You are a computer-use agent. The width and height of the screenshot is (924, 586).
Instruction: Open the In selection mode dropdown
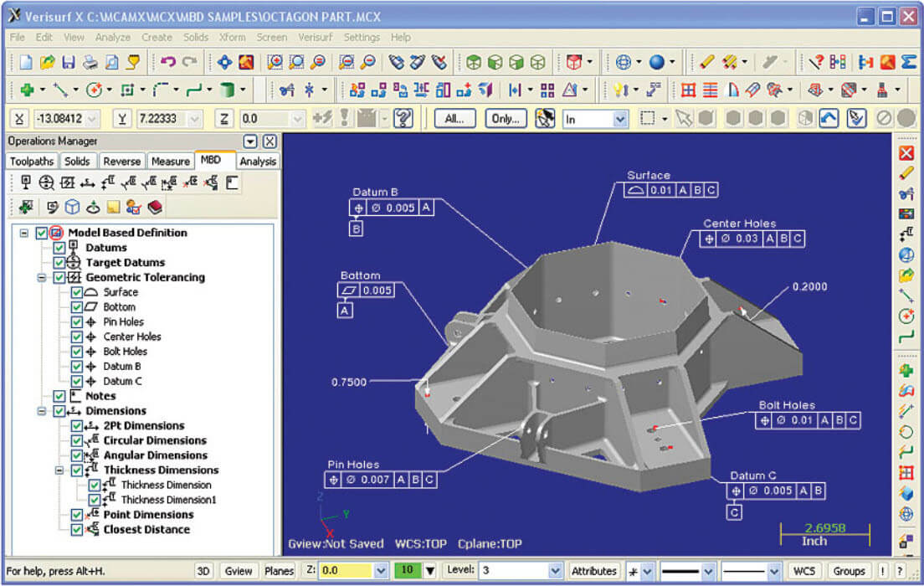coord(619,119)
